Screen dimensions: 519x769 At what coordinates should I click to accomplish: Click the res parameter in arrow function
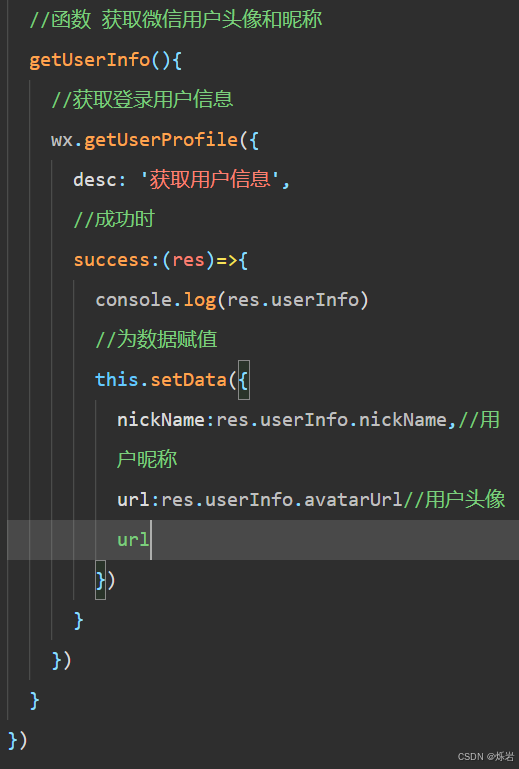click(x=188, y=260)
